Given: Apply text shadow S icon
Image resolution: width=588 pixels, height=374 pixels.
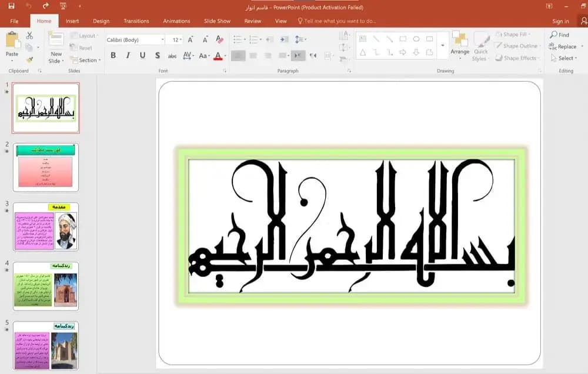Looking at the screenshot, I should pos(158,55).
